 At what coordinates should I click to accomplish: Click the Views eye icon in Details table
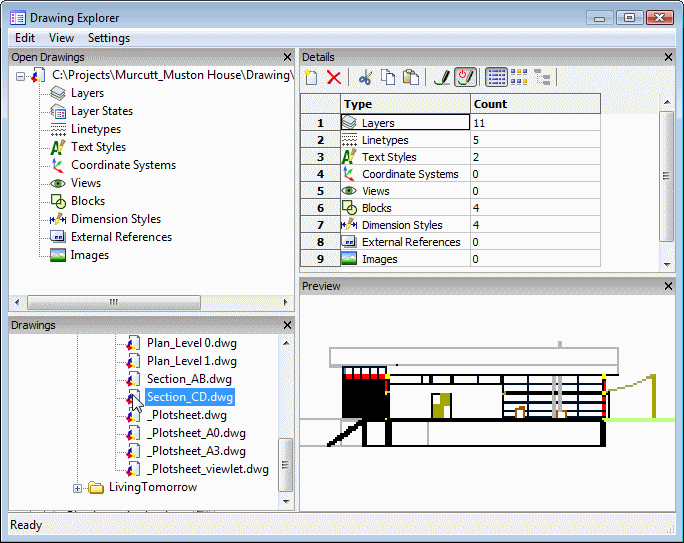[x=349, y=191]
